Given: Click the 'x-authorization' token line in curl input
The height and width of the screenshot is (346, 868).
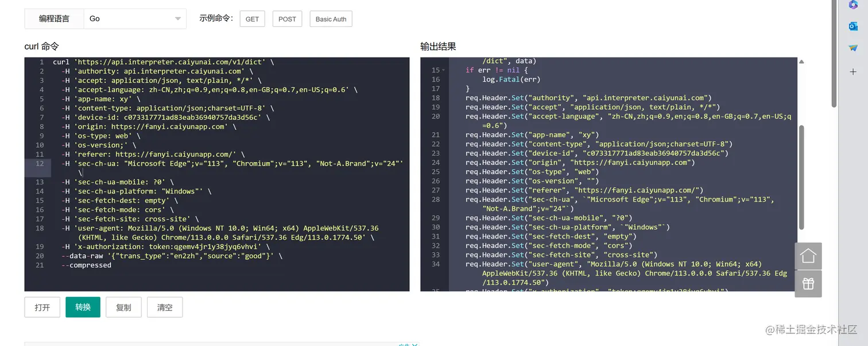Looking at the screenshot, I should 166,247.
